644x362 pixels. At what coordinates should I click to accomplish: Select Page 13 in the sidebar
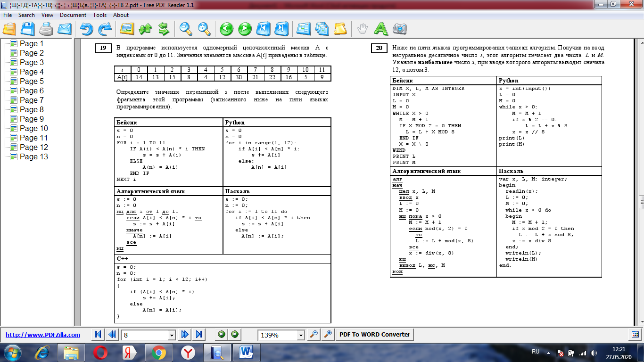tap(34, 156)
